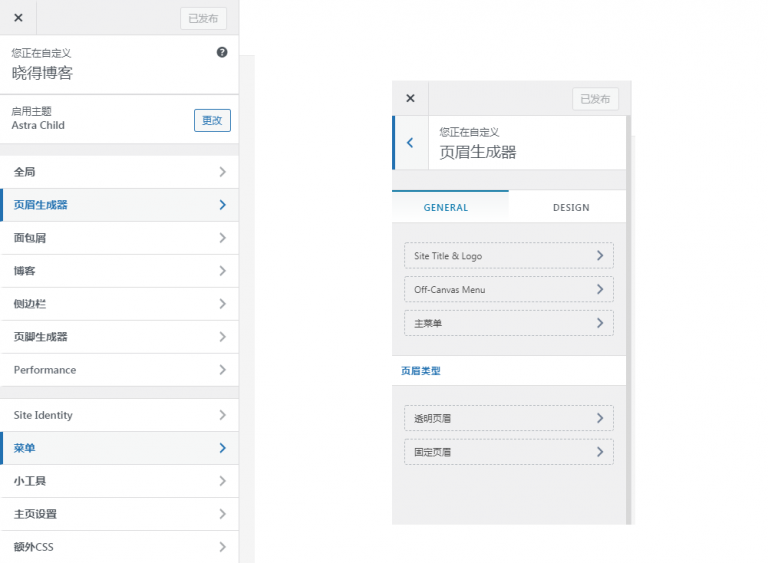Image resolution: width=768 pixels, height=563 pixels.
Task: Click the 已发布 button in left panel
Action: 203,17
